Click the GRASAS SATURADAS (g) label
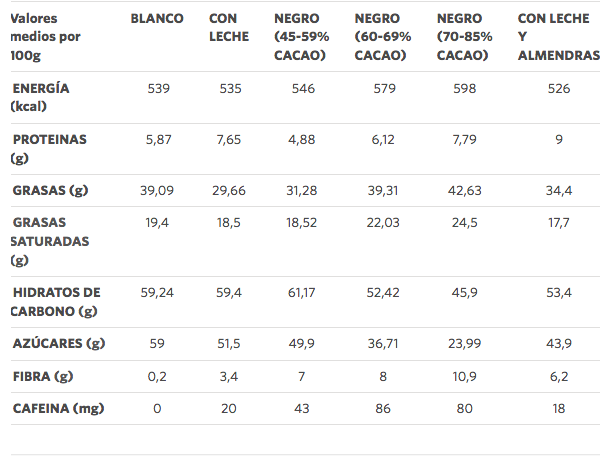 (50, 241)
